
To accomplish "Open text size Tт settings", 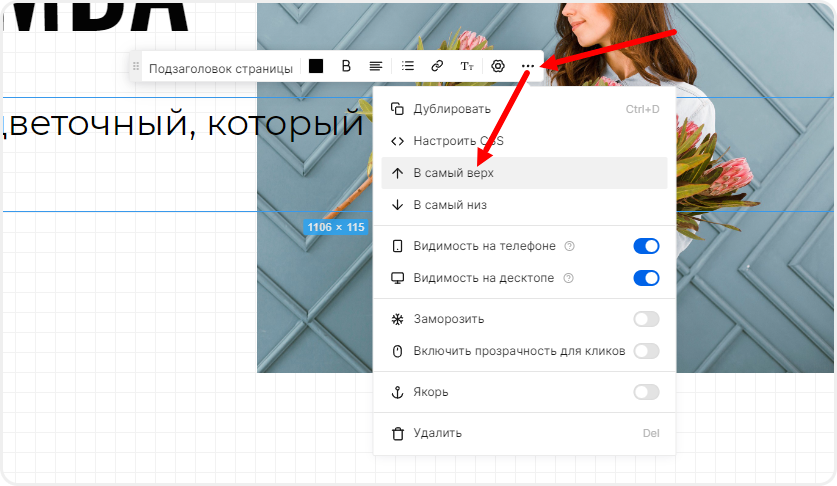I will 467,66.
